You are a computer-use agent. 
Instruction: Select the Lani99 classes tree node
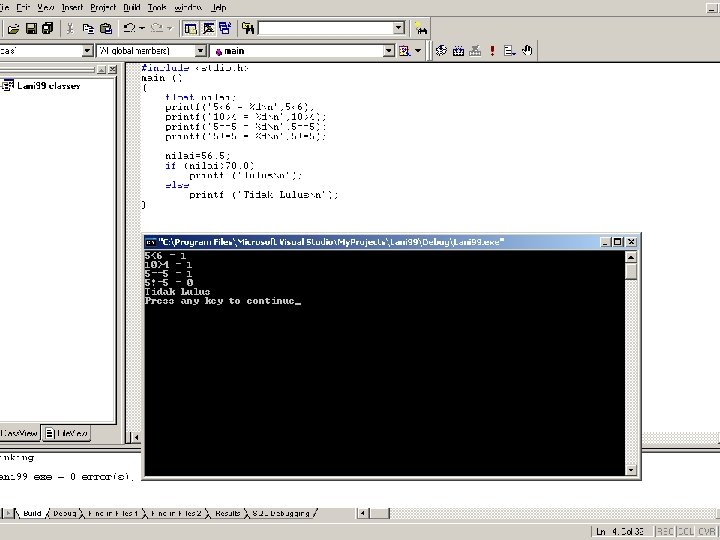point(48,86)
